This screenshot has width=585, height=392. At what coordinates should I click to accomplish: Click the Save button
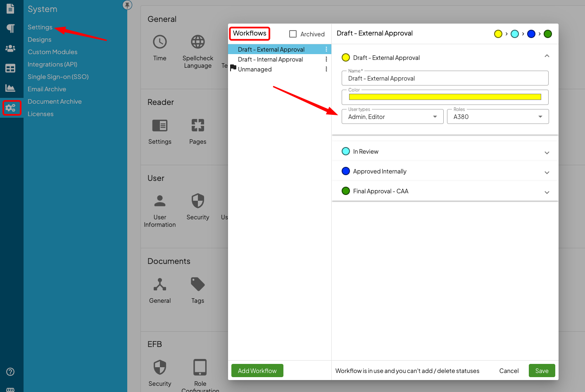coord(542,371)
